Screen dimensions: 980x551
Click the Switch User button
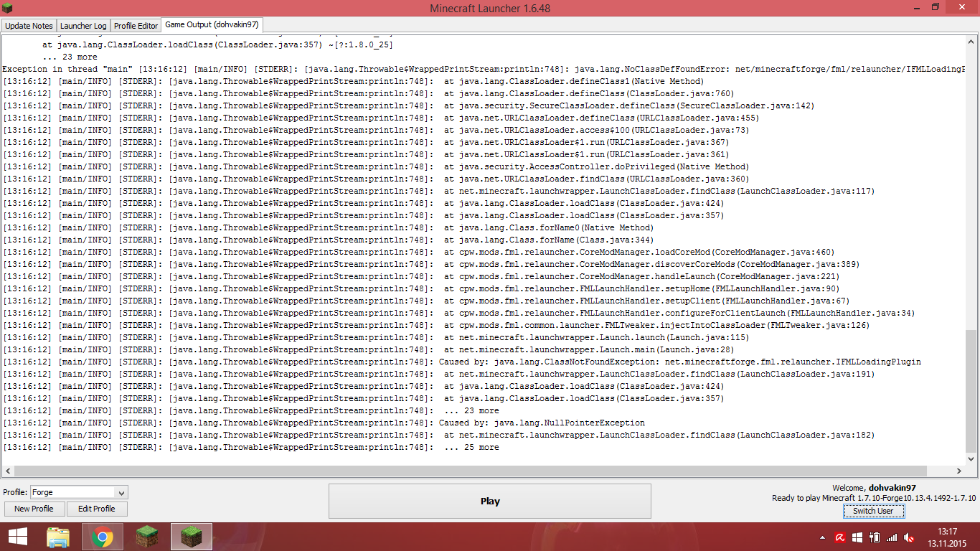click(873, 511)
